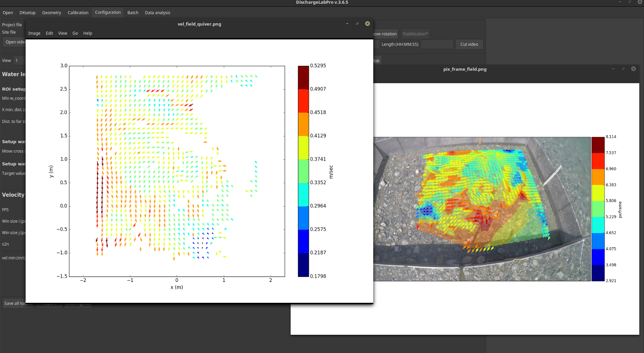The image size is (644, 353).
Task: Close the DischargeLabPro main window
Action: pos(640,2)
